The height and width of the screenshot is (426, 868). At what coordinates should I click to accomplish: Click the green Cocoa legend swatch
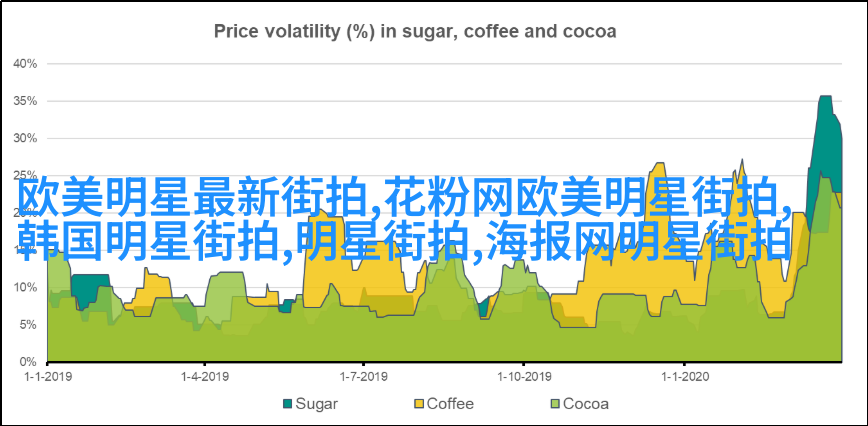[x=555, y=404]
